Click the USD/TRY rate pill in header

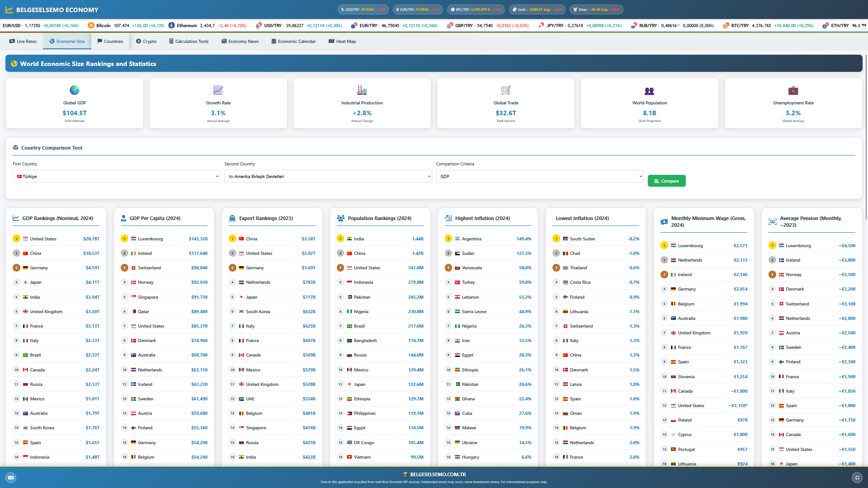coord(363,9)
